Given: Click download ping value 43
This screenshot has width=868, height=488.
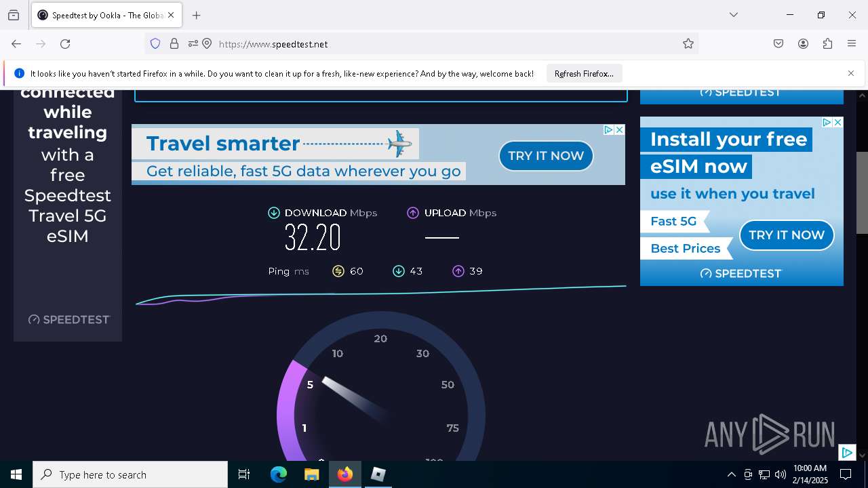Looking at the screenshot, I should click(x=416, y=271).
